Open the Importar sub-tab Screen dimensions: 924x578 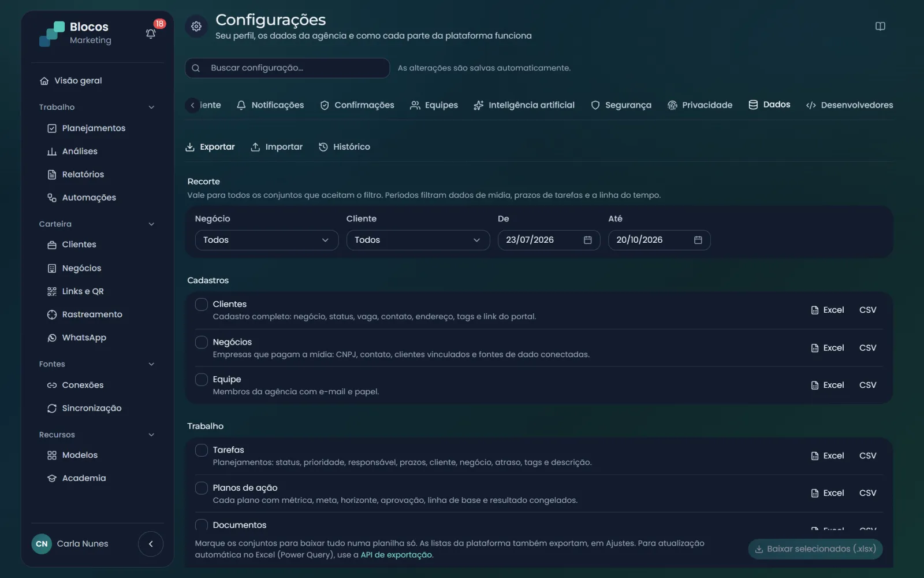[x=277, y=147]
